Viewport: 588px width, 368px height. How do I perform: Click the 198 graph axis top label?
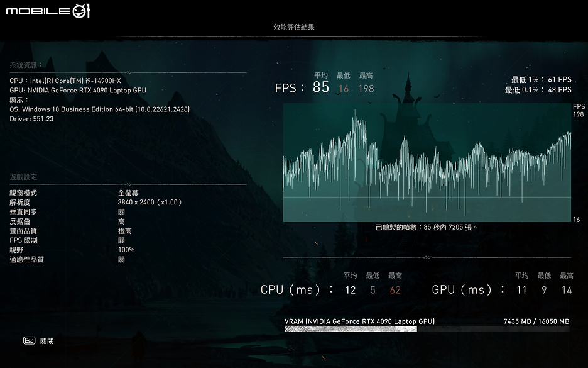pos(578,114)
